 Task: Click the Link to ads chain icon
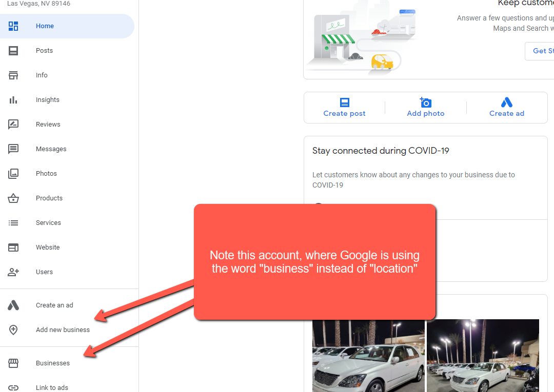pos(13,388)
